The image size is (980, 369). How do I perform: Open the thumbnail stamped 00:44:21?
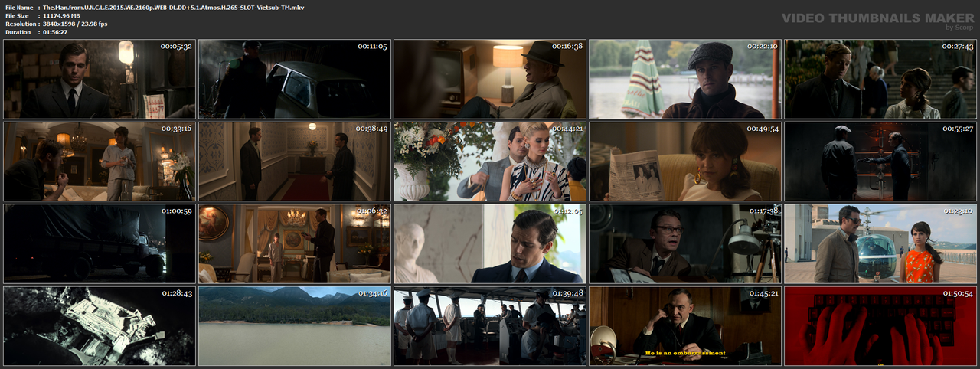(x=490, y=162)
